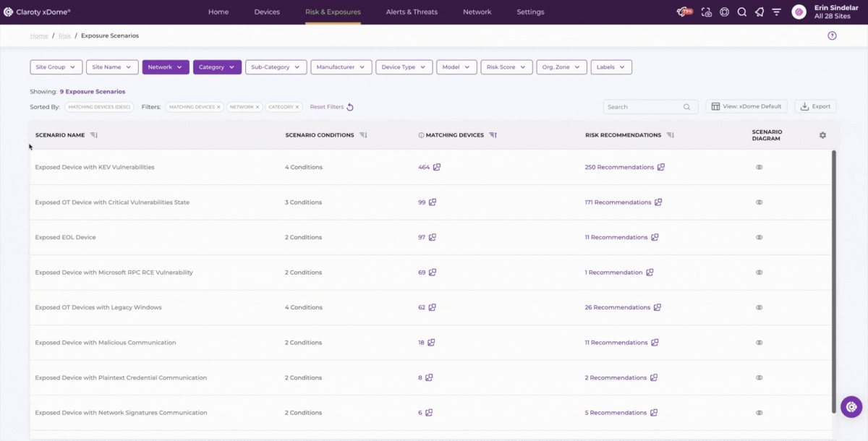Click the header filter lines icon
This screenshot has height=441, width=868.
776,12
